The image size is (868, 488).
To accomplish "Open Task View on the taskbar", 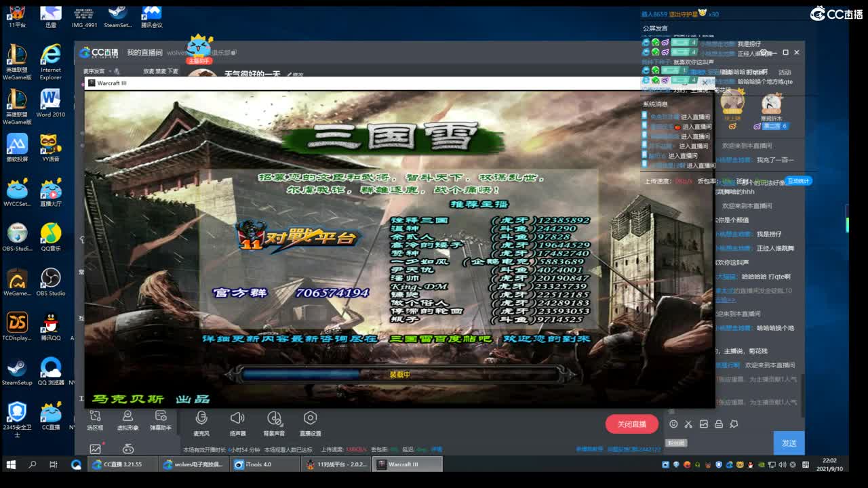I will click(x=54, y=464).
